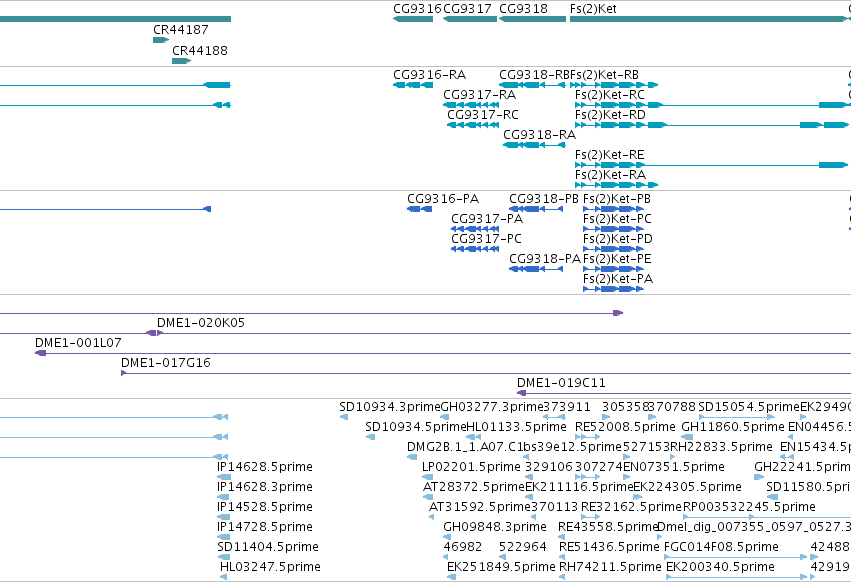
Task: Click EST label RH74211.5prime
Action: point(611,567)
